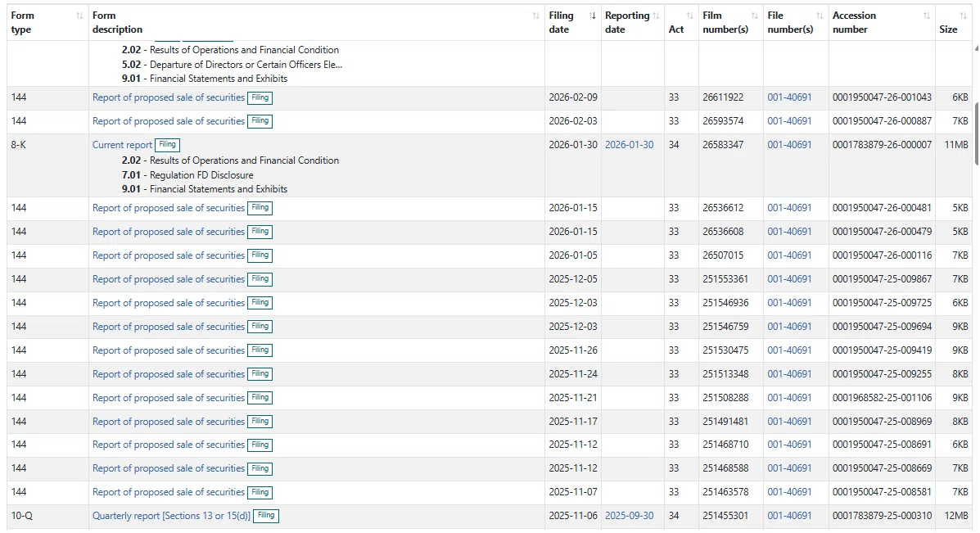
Task: Select film number 251546759
Action: coord(725,327)
